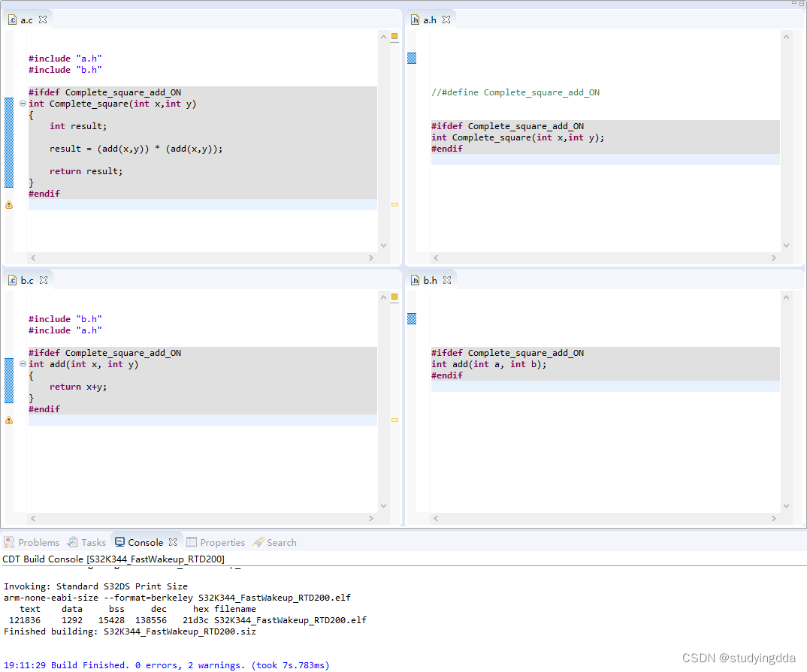Collapse the Complete_square function fold in a.c

[23, 104]
